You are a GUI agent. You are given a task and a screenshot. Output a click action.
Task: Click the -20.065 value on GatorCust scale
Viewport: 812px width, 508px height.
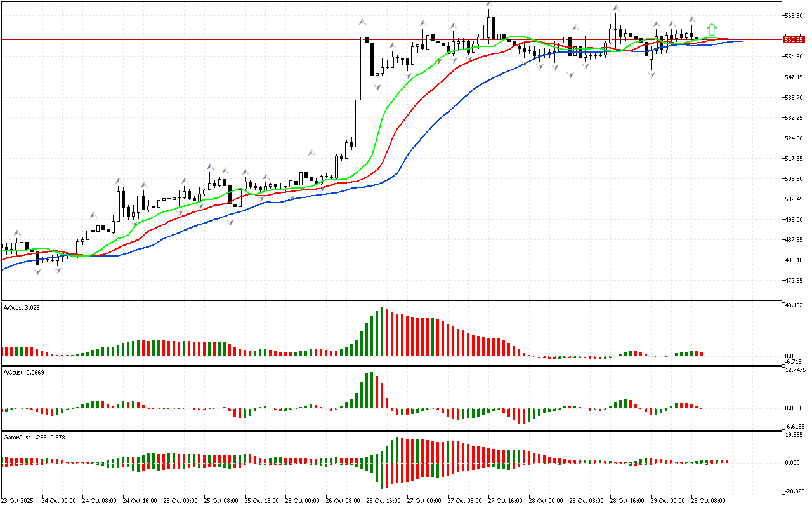tap(794, 490)
